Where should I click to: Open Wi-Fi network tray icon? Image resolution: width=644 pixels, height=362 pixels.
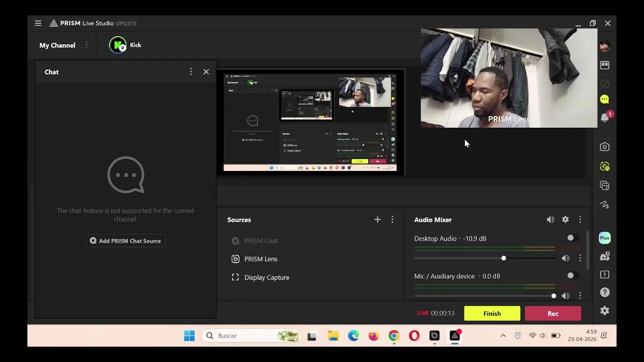point(532,336)
